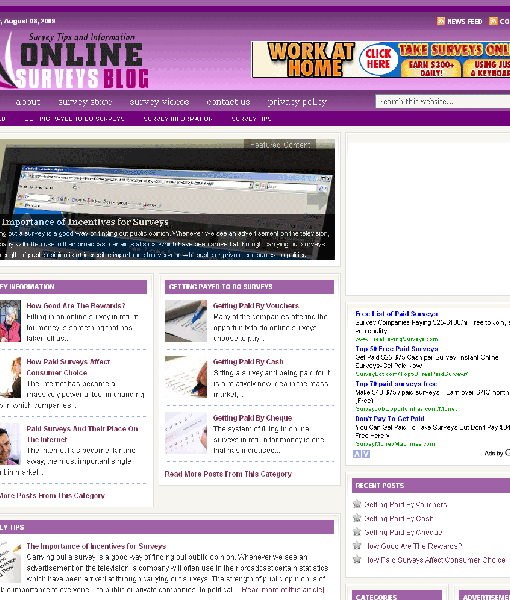Open How Paid Surveys Affect Consumer Choice article
The width and height of the screenshot is (510, 600).
68,367
